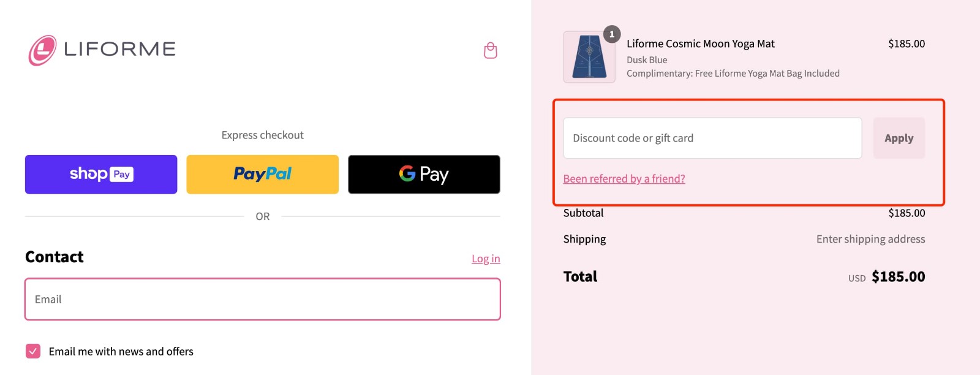The height and width of the screenshot is (375, 980).
Task: Checkout with the Shop Pay button
Action: point(100,174)
